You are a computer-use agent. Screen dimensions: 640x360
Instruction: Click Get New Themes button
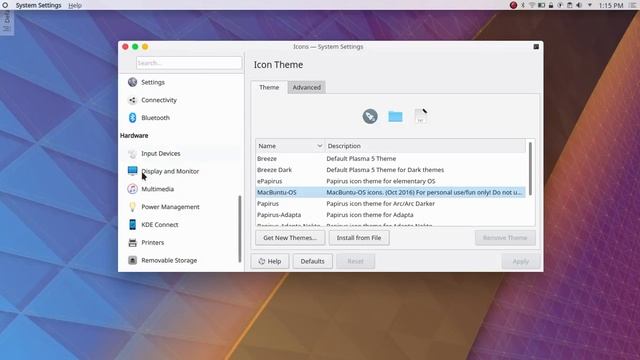coord(290,238)
